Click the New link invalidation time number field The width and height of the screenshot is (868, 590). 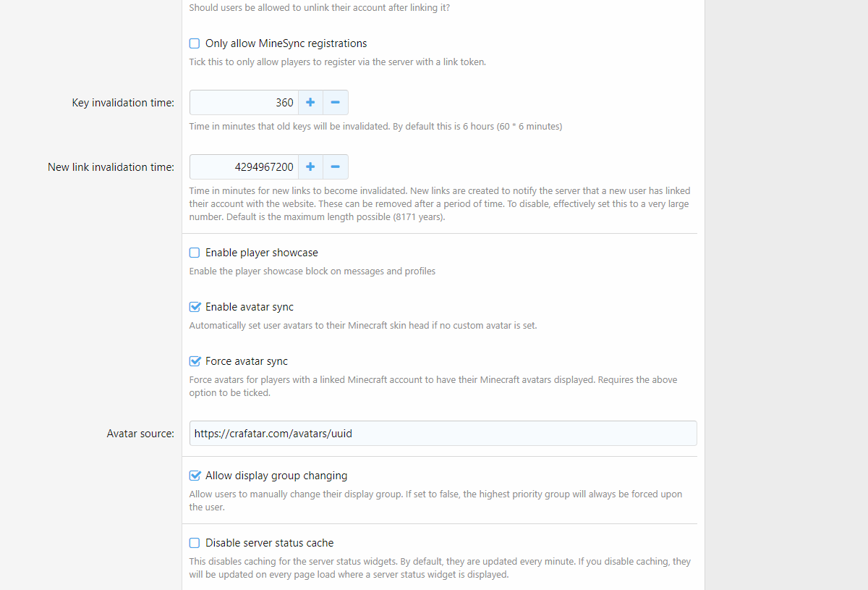pos(244,167)
